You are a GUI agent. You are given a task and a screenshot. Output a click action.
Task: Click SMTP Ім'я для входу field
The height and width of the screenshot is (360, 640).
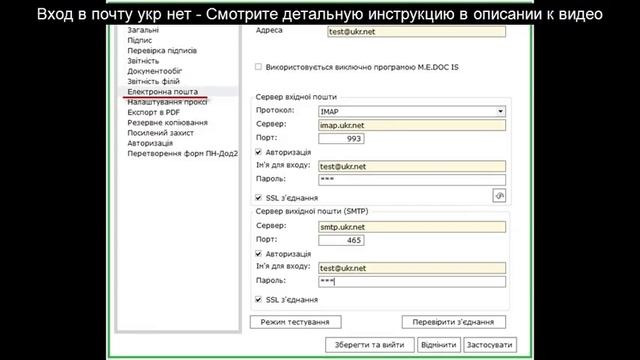412,268
